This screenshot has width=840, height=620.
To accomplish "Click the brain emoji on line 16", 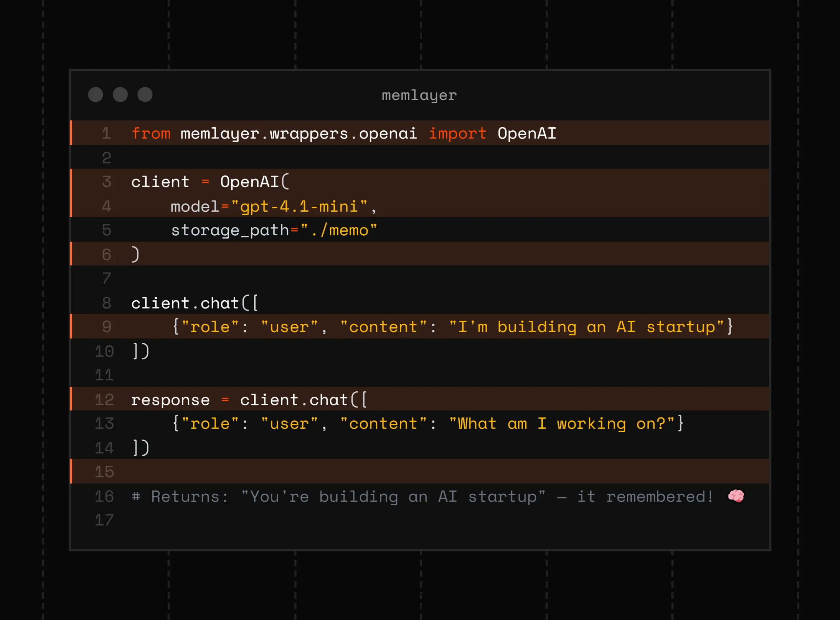I will [736, 496].
